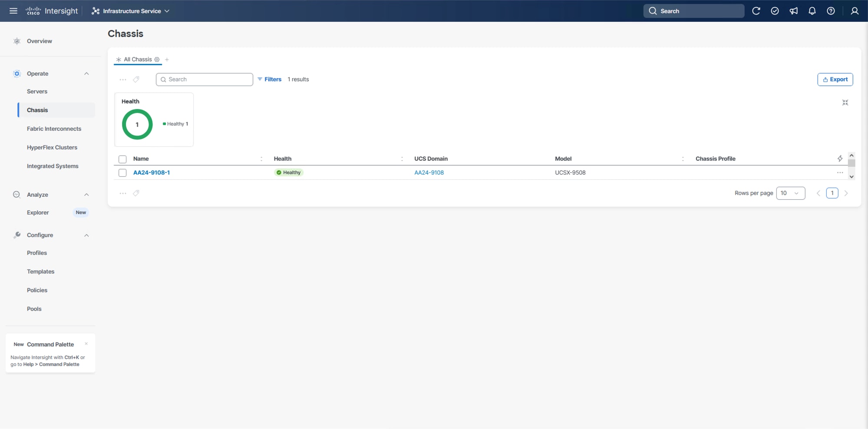Open view settings with the gear icon
This screenshot has height=429, width=868.
tap(157, 59)
